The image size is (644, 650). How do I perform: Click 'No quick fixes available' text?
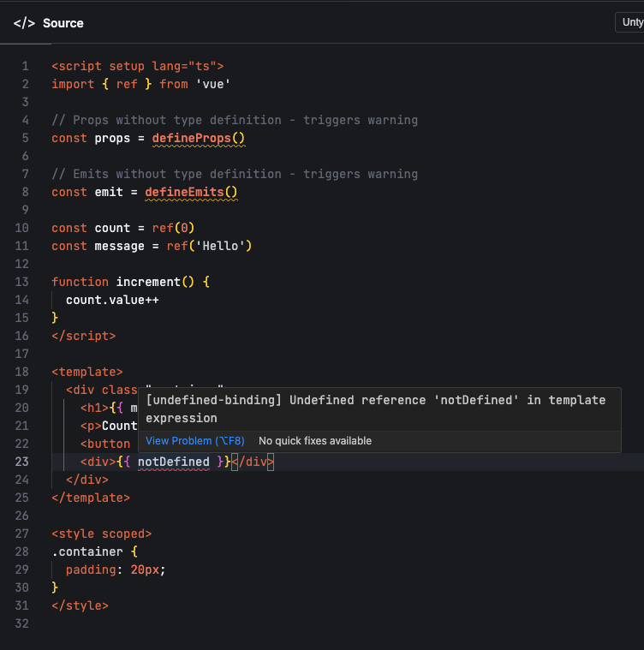point(315,441)
